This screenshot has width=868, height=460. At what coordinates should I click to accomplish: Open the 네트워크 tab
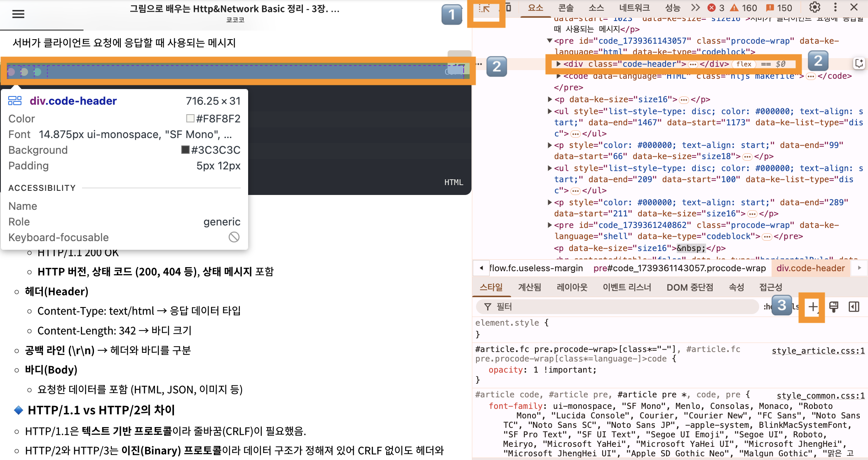click(x=634, y=8)
